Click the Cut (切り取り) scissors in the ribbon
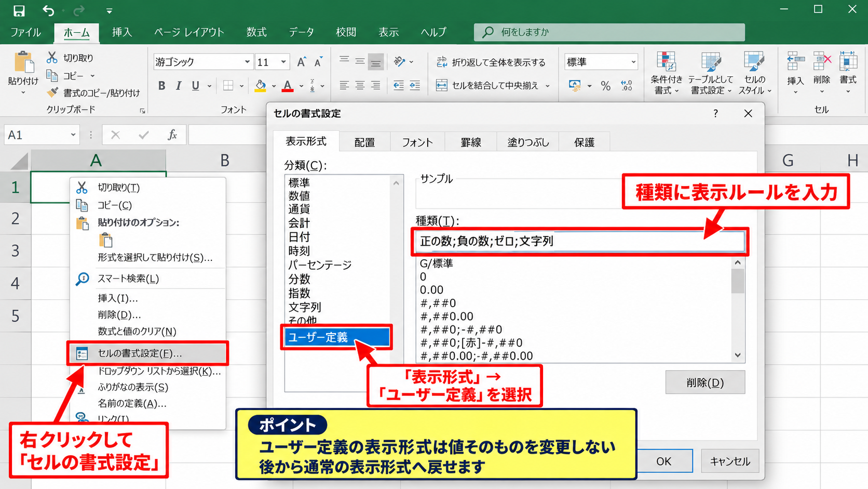 (x=52, y=57)
